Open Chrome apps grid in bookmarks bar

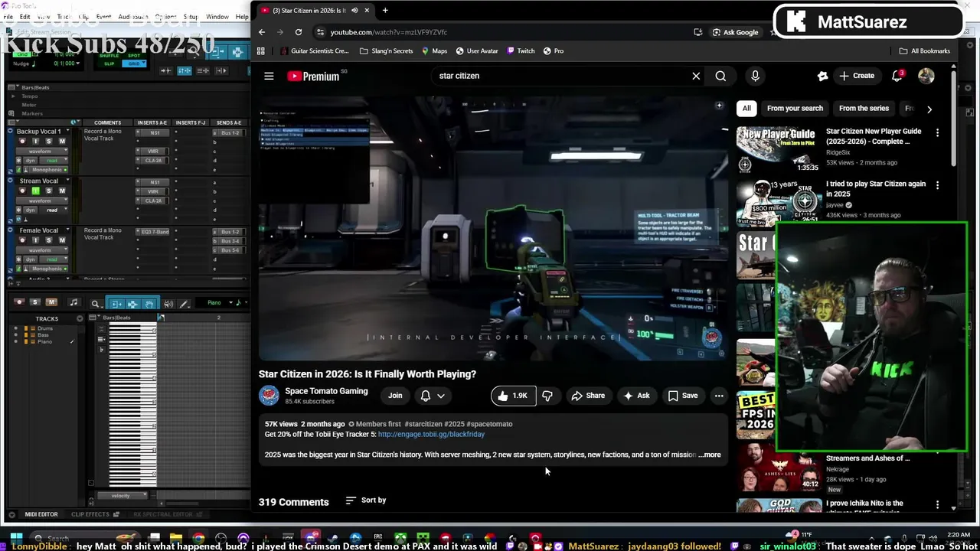click(261, 51)
